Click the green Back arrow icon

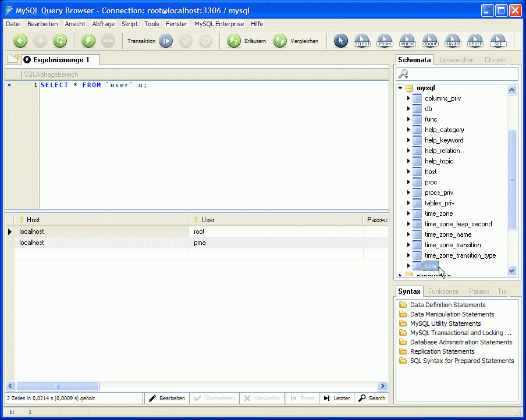click(20, 41)
